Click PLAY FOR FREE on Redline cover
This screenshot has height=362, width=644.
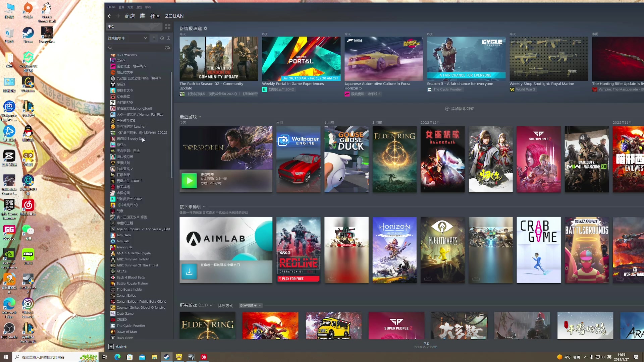tap(299, 279)
